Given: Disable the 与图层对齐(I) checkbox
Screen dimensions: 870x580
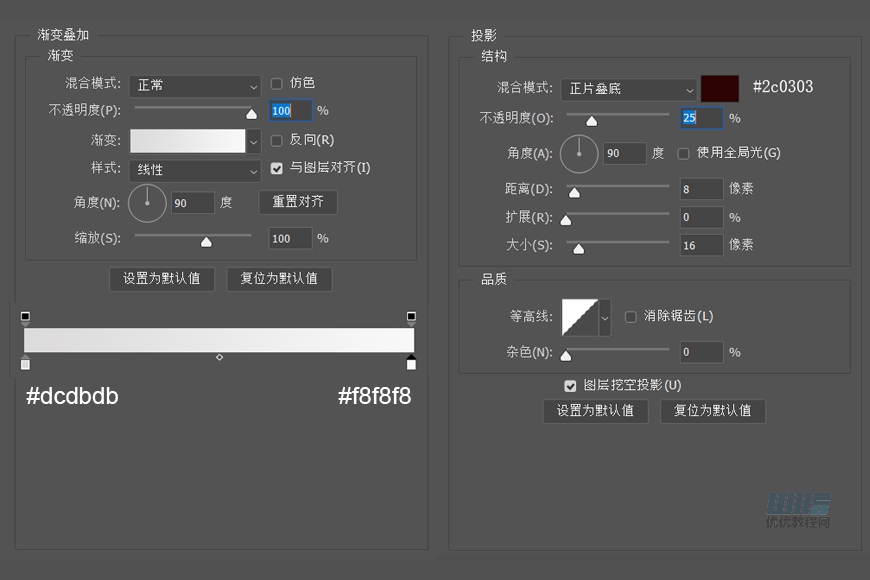Looking at the screenshot, I should pos(276,168).
